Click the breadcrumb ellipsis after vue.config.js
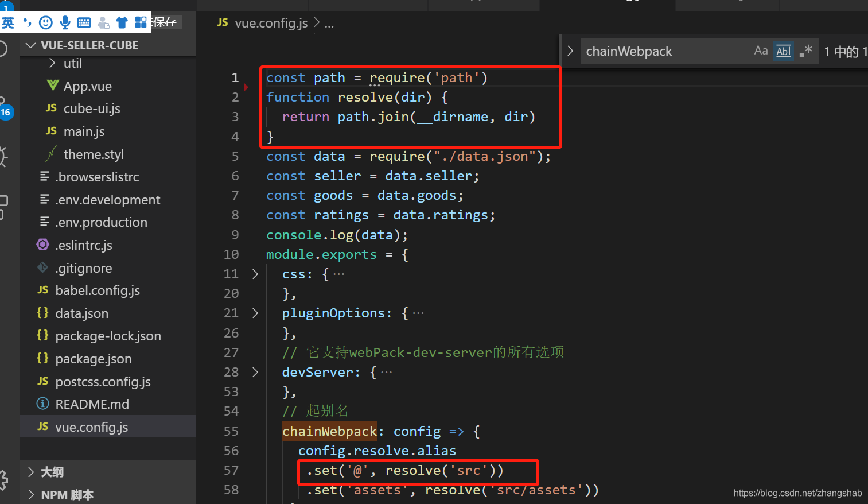The height and width of the screenshot is (504, 868). pos(329,24)
